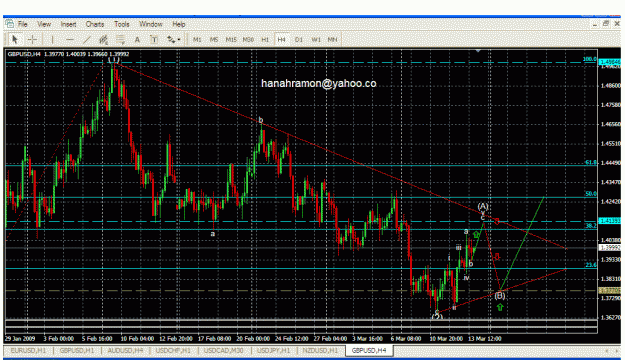Switch to the USDCAD,M30 chart tab
This screenshot has height=360, width=625.
coord(223,350)
